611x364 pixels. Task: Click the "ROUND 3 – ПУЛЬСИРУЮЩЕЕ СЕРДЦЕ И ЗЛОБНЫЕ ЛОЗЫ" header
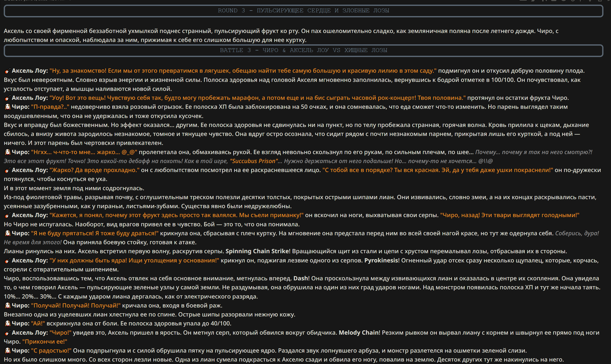[x=304, y=11]
